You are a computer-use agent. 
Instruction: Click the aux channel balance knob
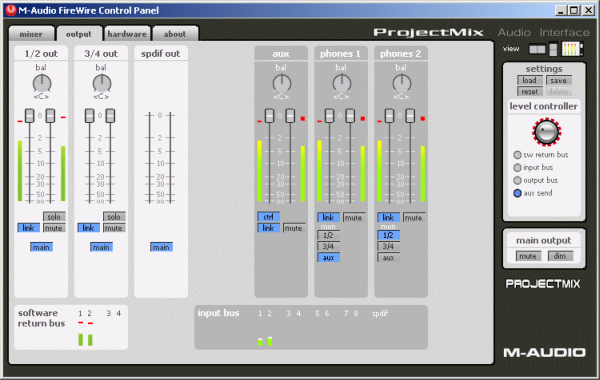(x=282, y=83)
